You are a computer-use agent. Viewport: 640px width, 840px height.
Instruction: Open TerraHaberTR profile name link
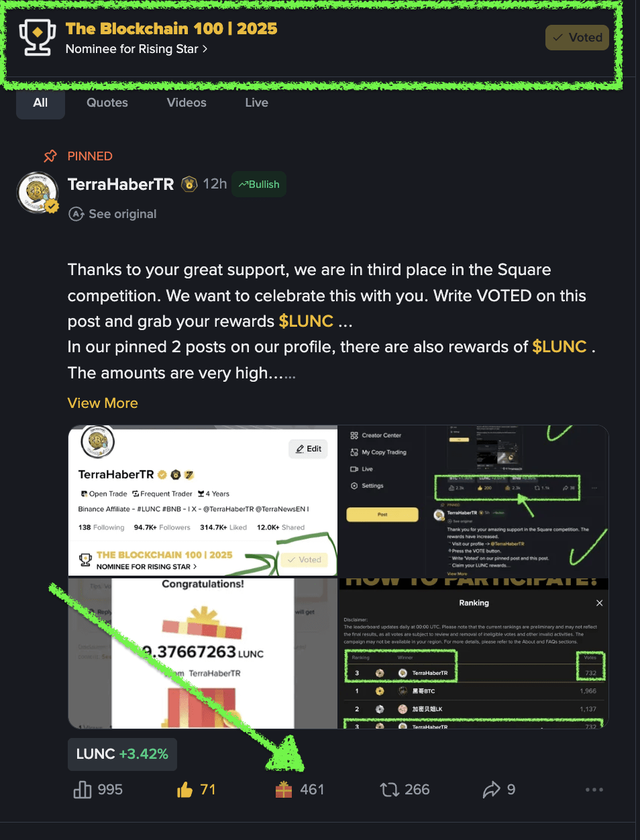(x=121, y=185)
